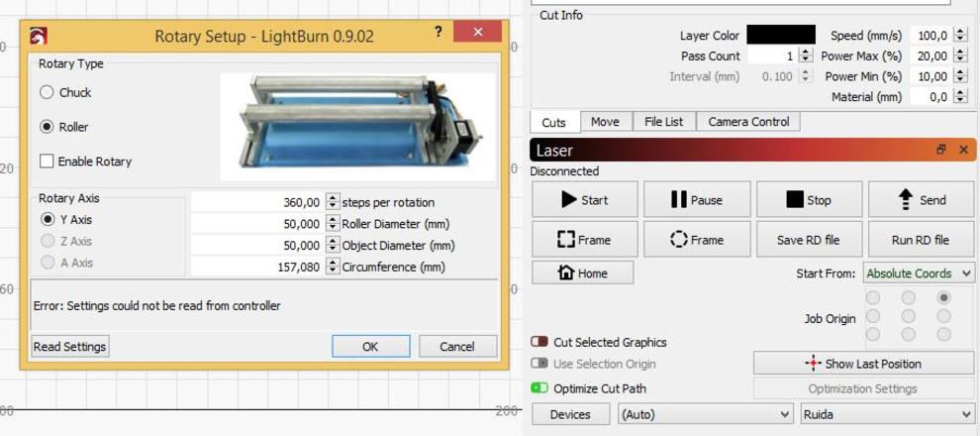Open the (Auto) port dropdown
This screenshot has width=980, height=436.
(x=706, y=414)
